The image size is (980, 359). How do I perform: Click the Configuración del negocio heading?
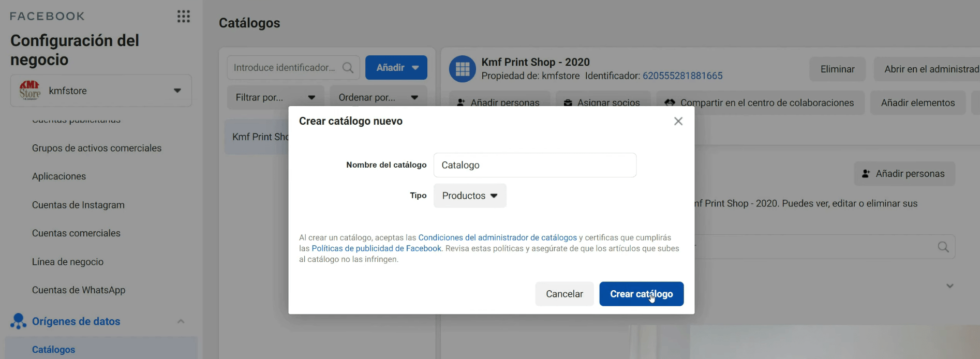75,50
